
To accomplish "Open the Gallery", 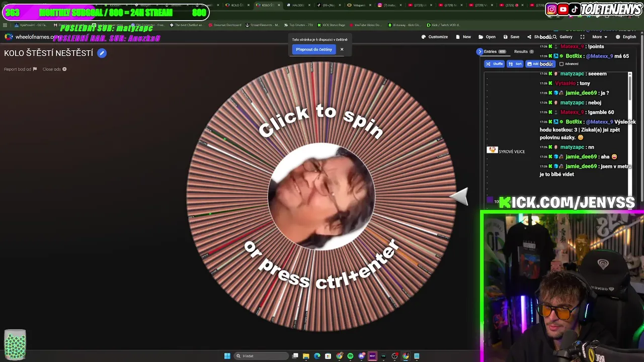I will 562,37.
